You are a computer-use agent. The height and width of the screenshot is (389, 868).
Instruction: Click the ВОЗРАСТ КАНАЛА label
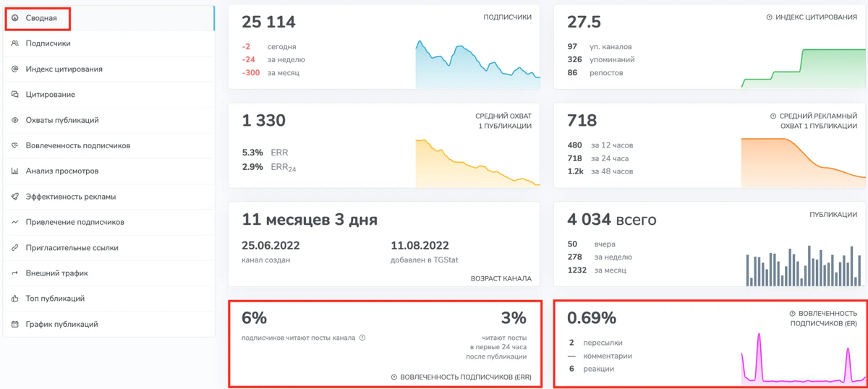coord(501,278)
